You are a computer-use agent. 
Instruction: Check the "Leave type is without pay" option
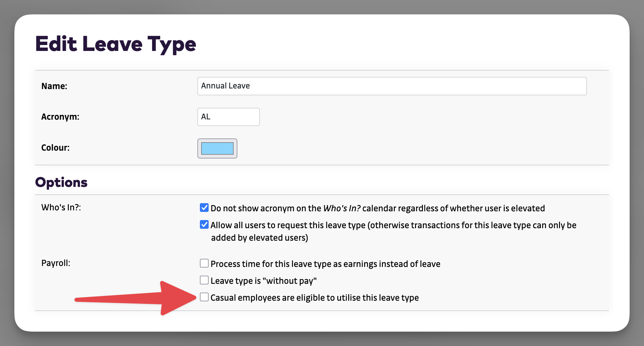point(204,280)
